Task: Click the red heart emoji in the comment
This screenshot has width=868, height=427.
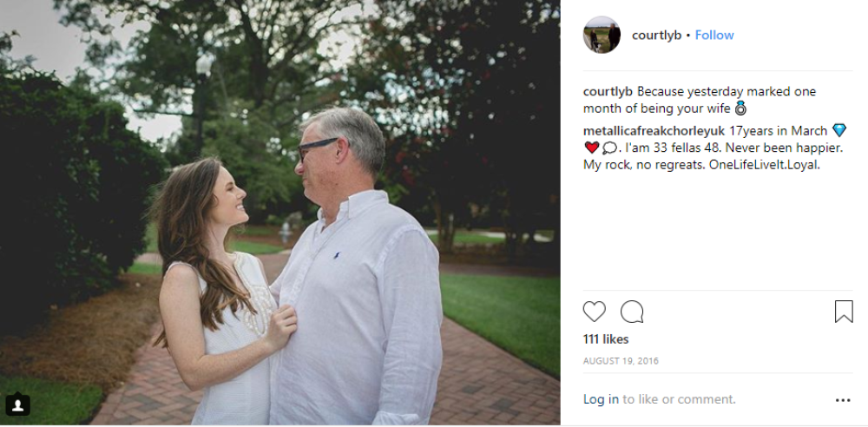Action: click(x=591, y=148)
